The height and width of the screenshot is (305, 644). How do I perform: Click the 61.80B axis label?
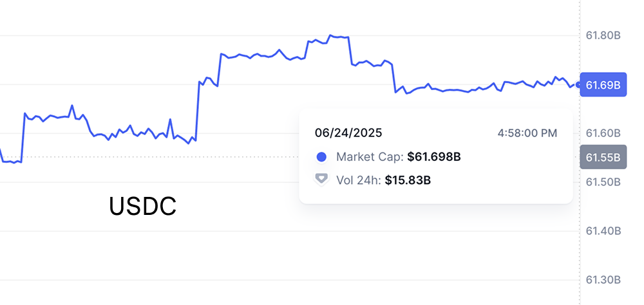[x=603, y=35]
